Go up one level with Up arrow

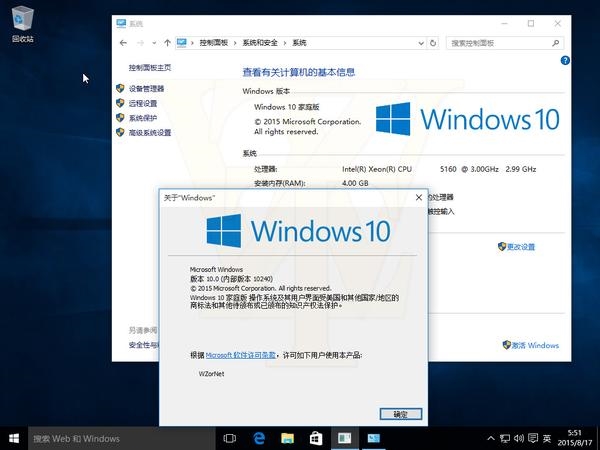[x=167, y=43]
